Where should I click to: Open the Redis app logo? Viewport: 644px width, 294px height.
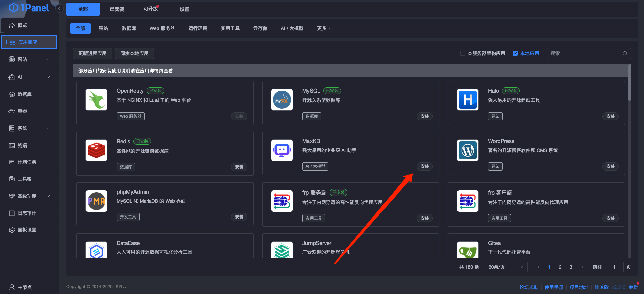[x=97, y=150]
